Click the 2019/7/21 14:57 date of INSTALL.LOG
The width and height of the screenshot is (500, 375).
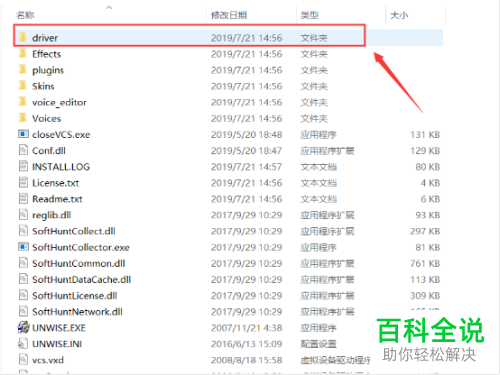point(247,167)
